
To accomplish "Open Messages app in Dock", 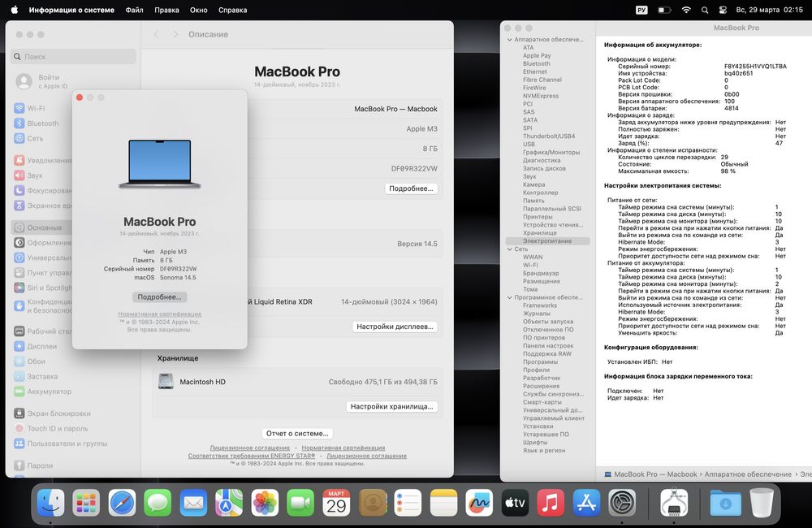I will click(158, 503).
